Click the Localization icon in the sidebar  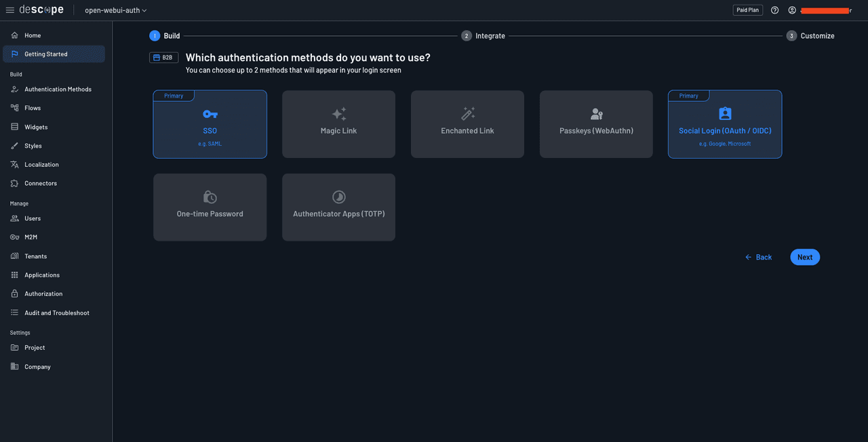15,164
